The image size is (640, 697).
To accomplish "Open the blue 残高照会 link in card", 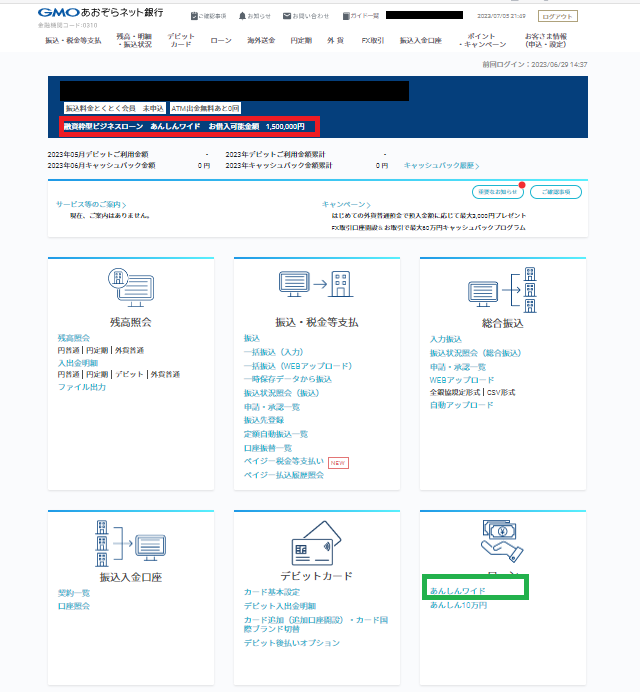I will pyautogui.click(x=74, y=338).
